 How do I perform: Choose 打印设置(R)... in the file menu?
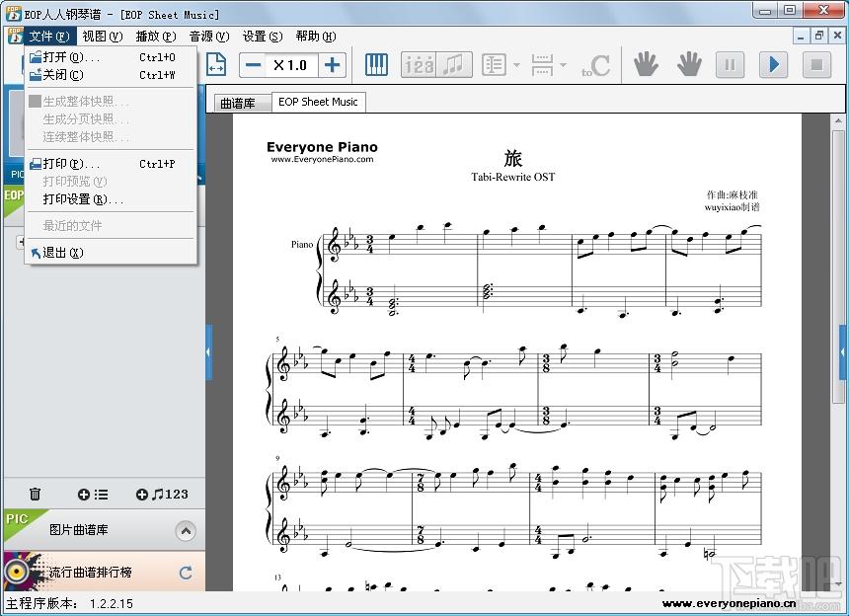point(111,199)
